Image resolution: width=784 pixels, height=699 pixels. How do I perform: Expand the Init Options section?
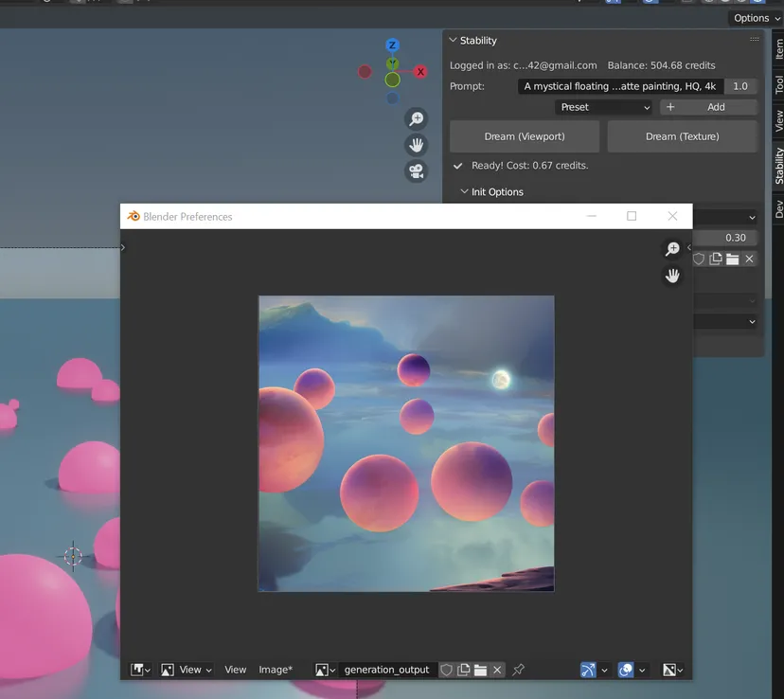492,191
